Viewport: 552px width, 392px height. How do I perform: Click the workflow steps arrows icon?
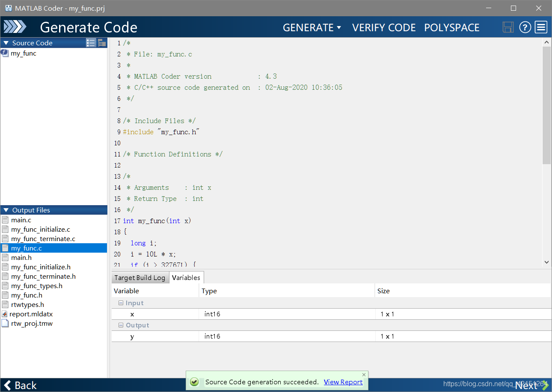pyautogui.click(x=15, y=27)
